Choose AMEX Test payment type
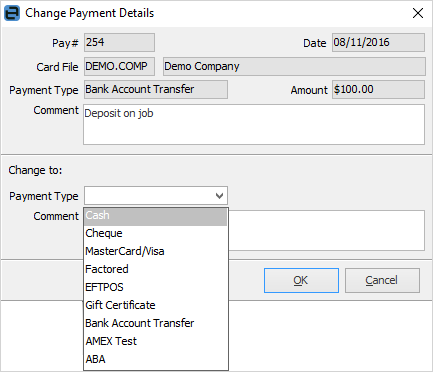The height and width of the screenshot is (372, 433). 156,341
